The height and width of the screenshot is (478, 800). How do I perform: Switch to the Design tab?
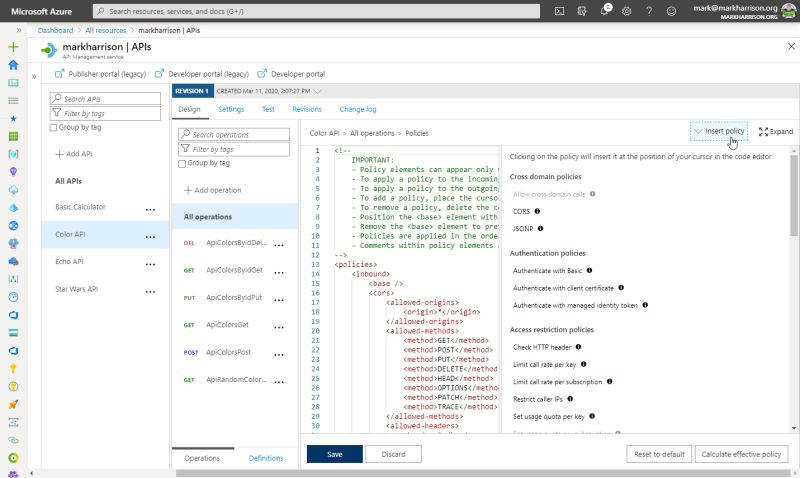click(x=189, y=109)
